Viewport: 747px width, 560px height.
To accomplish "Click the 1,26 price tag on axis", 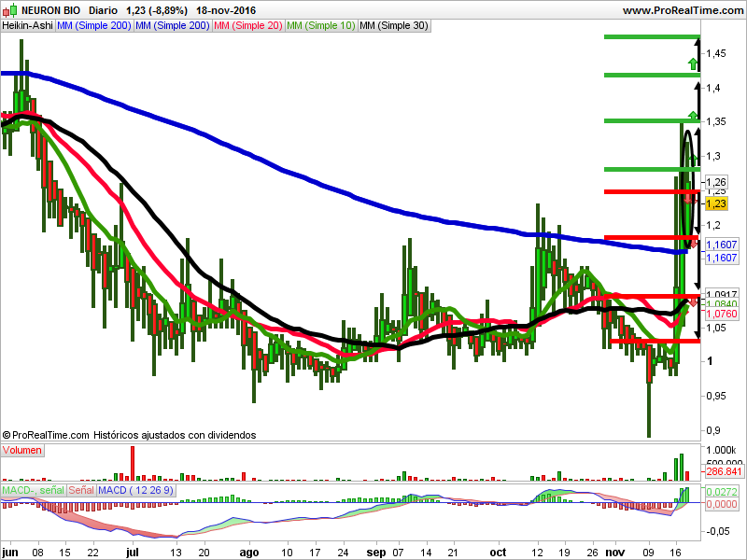I will point(716,182).
